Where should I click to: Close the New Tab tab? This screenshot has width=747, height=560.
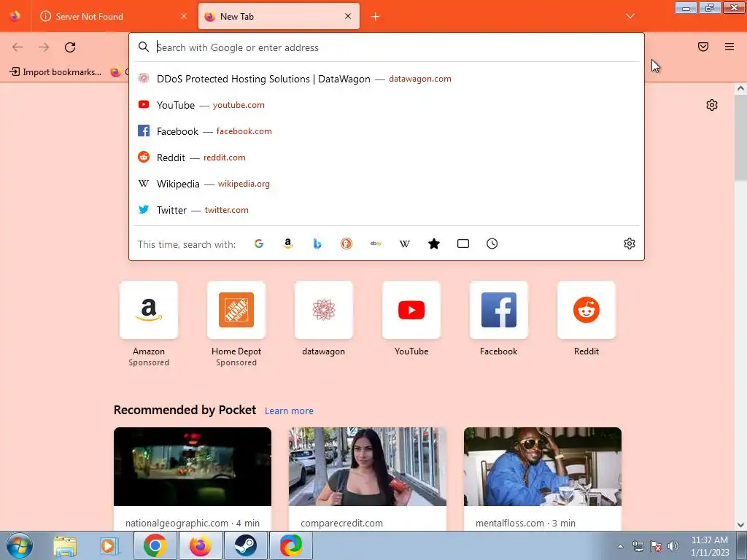click(348, 16)
